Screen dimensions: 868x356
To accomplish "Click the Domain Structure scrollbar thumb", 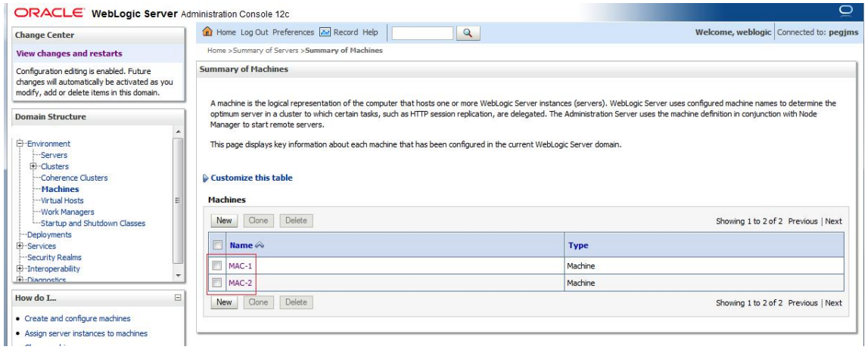I will [178, 200].
